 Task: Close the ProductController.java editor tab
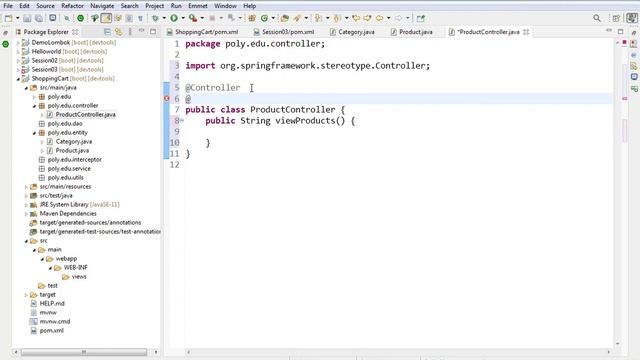click(526, 31)
